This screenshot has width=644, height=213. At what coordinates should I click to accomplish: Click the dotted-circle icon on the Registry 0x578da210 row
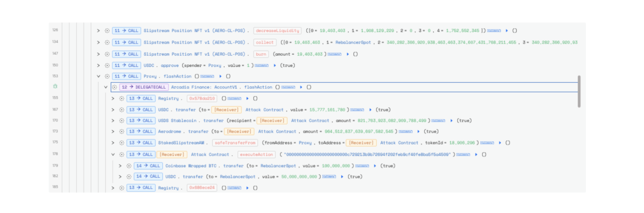coord(122,98)
